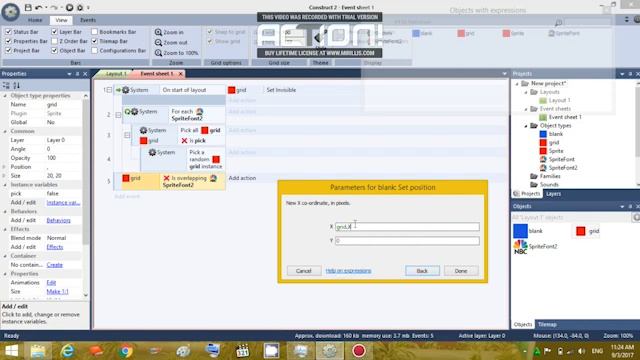Screen dimensions: 640x360
Task: Click the Undo arrow icon
Action: pos(39,7)
